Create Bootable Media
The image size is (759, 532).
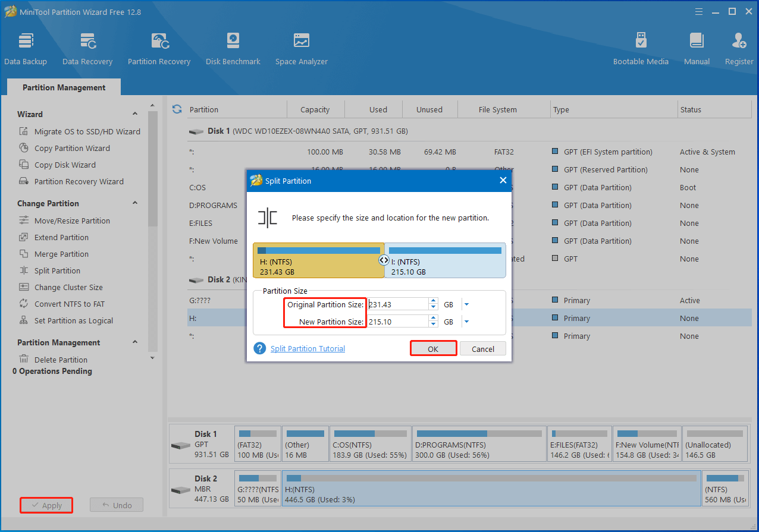point(641,49)
